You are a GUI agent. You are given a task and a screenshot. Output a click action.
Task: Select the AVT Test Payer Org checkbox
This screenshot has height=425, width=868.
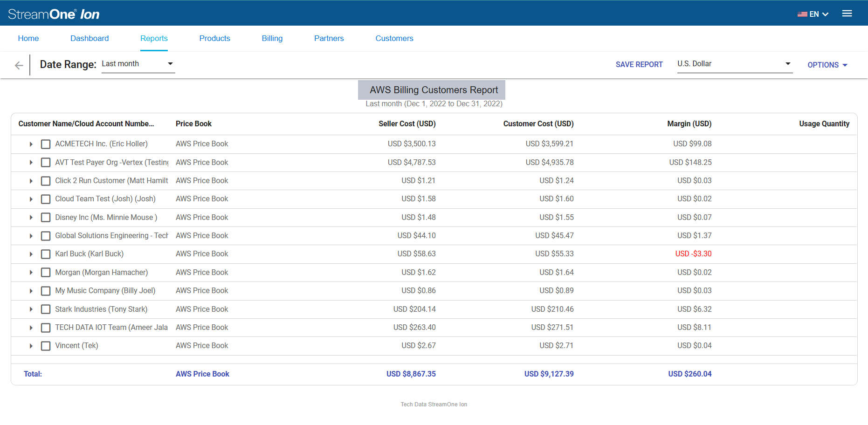pyautogui.click(x=46, y=163)
